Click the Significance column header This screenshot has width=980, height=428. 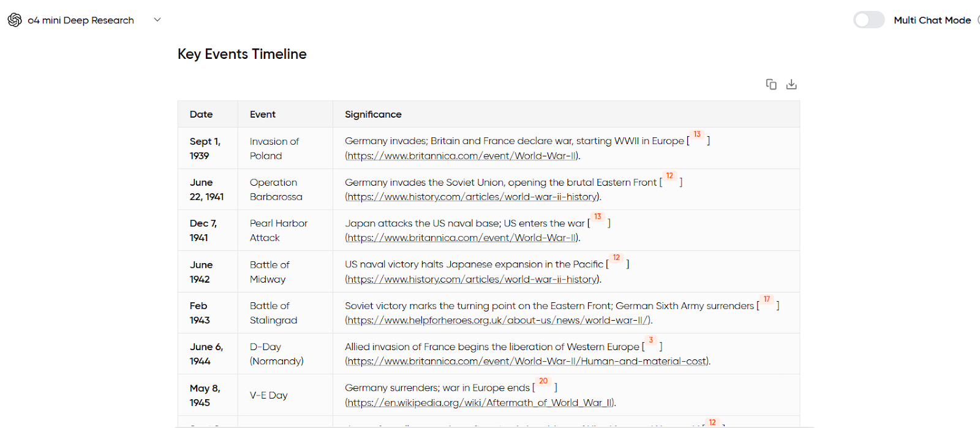373,115
